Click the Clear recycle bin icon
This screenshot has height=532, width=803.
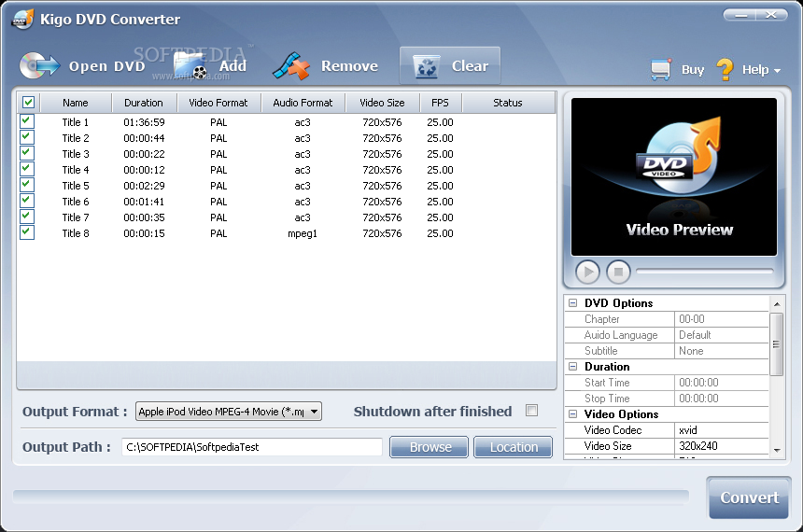click(x=426, y=66)
